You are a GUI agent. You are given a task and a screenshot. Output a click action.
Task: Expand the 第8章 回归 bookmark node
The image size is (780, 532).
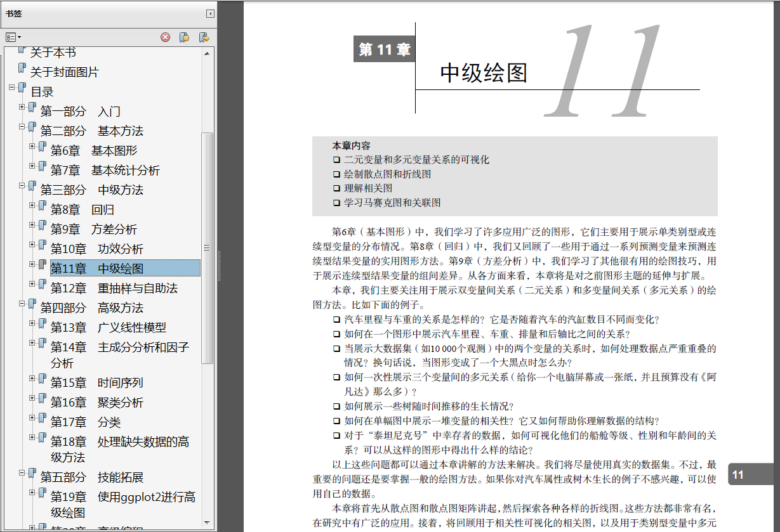pyautogui.click(x=32, y=205)
